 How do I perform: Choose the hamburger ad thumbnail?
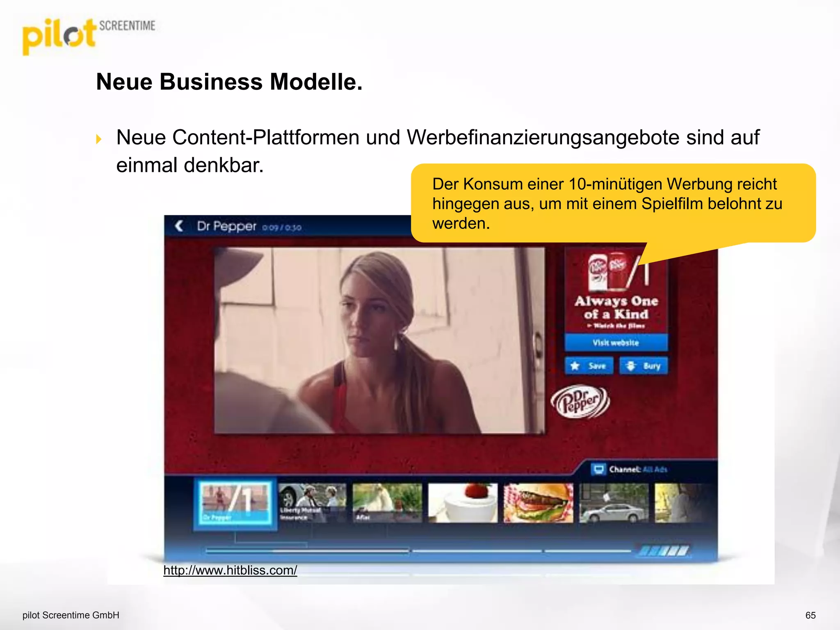[x=538, y=503]
